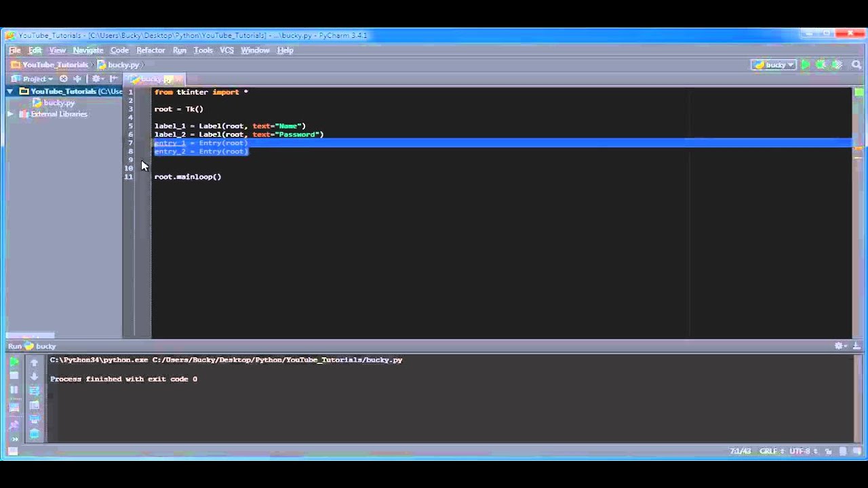Click the console output path line
The image size is (868, 488).
(226, 361)
